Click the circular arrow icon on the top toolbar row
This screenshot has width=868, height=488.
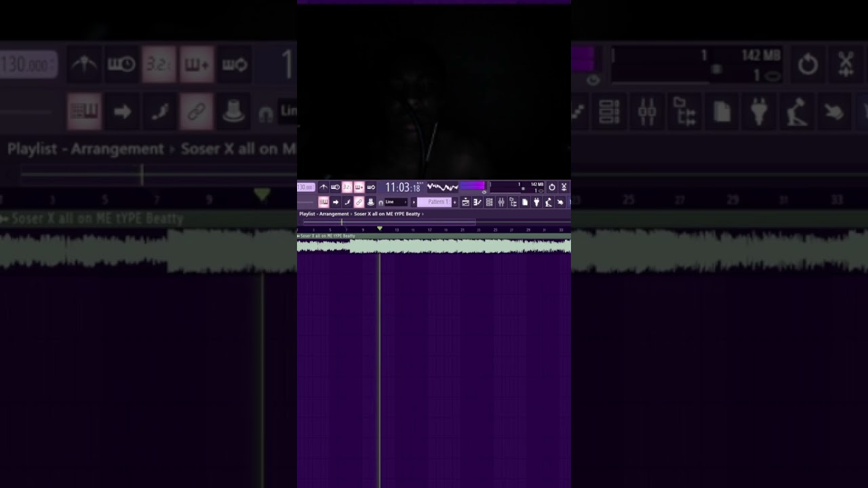point(552,187)
